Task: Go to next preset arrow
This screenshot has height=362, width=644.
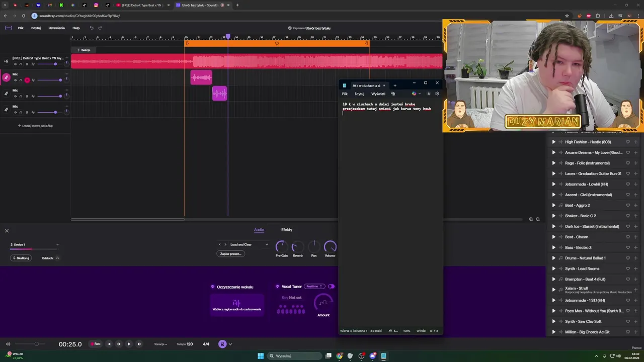Action: [x=225, y=245]
